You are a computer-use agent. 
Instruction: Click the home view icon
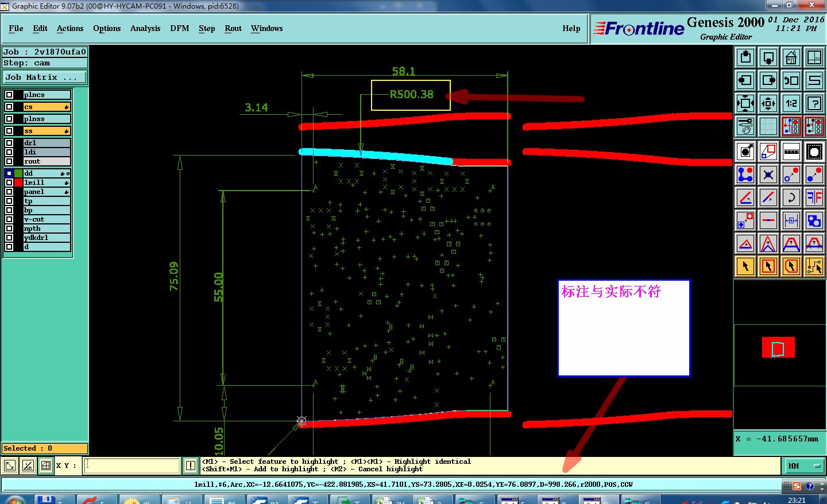pyautogui.click(x=791, y=57)
